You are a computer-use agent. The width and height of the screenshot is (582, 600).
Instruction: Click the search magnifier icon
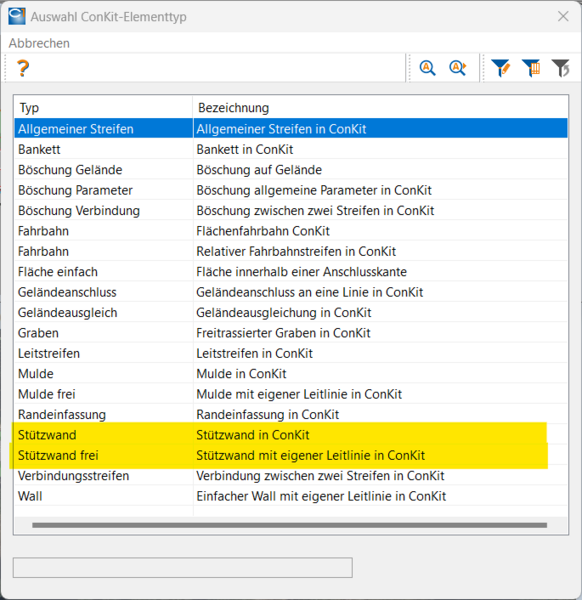(x=427, y=68)
